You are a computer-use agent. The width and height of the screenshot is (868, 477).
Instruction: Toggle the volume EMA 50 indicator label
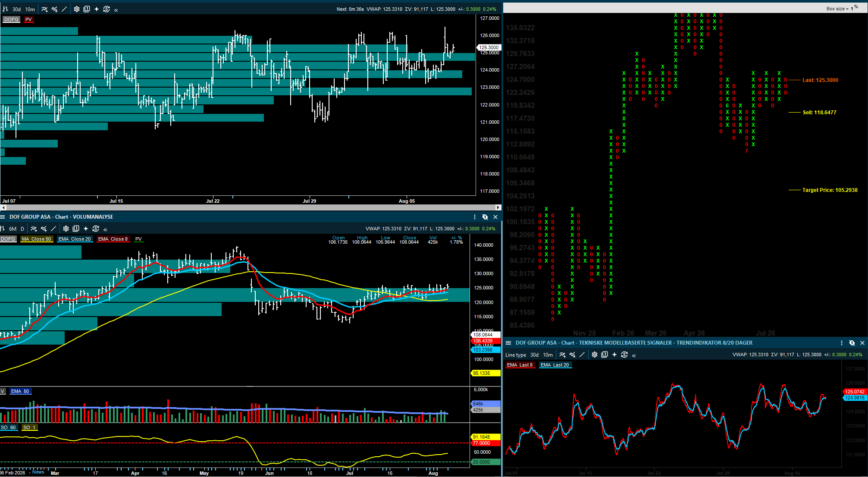coord(20,391)
